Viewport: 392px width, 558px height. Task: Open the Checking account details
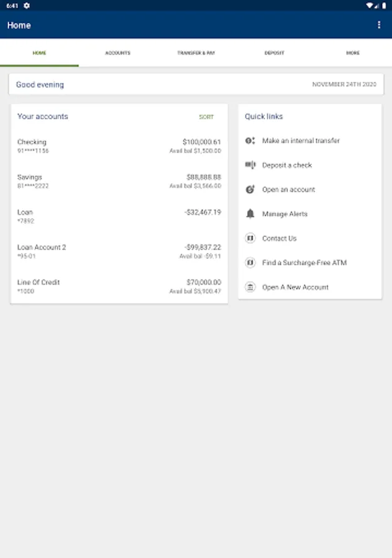(119, 146)
